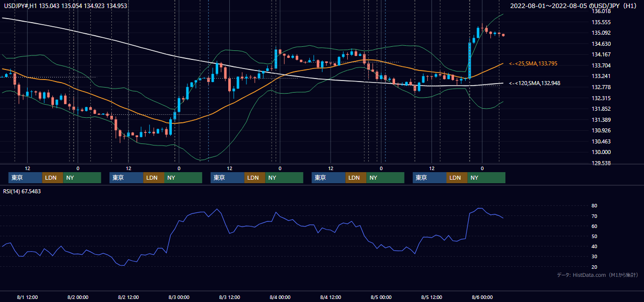The width and height of the screenshot is (644, 302).
Task: Click the RSI(14) 67.5483 indicator label
Action: (22, 191)
